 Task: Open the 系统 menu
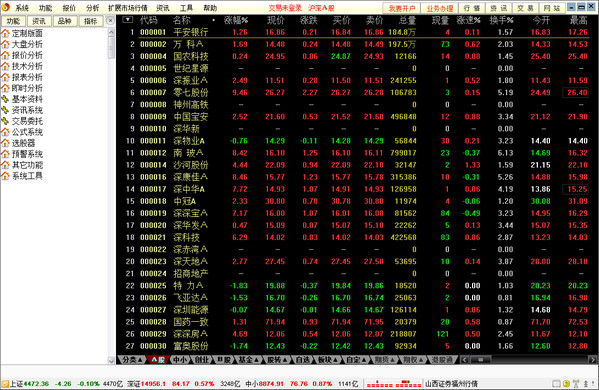click(22, 8)
